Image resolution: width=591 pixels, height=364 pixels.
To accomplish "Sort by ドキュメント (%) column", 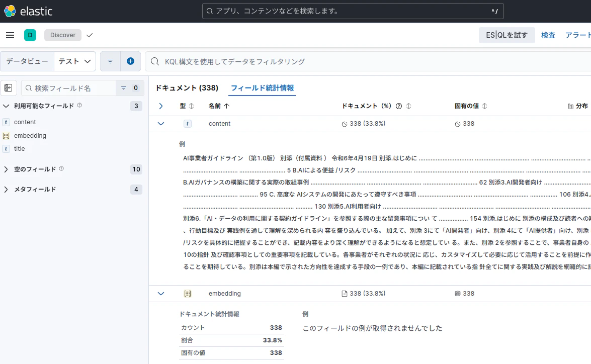I will [408, 106].
